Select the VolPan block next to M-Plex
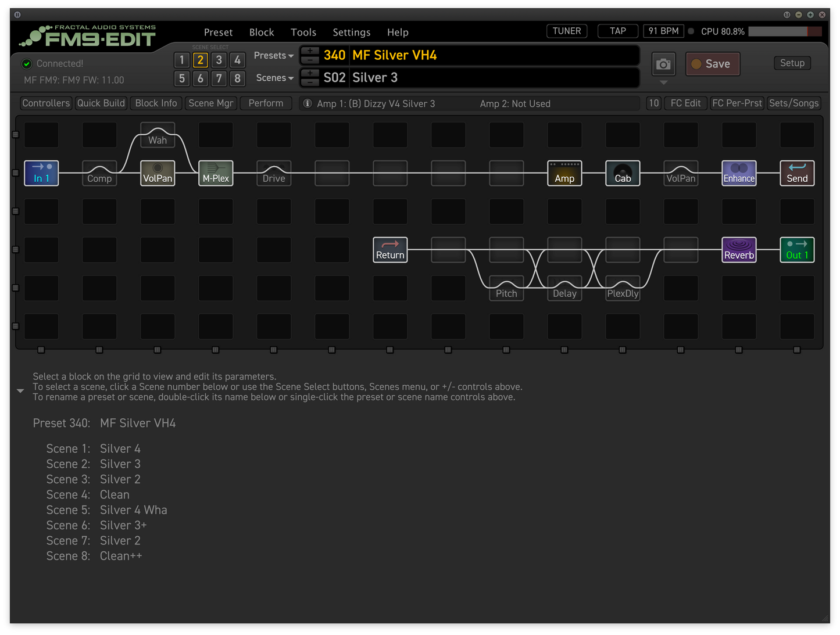840x635 pixels. [158, 173]
